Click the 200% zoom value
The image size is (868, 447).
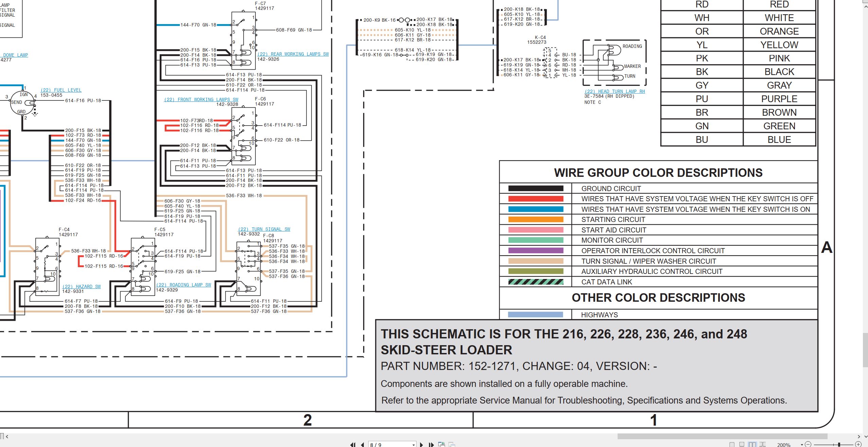click(x=784, y=445)
